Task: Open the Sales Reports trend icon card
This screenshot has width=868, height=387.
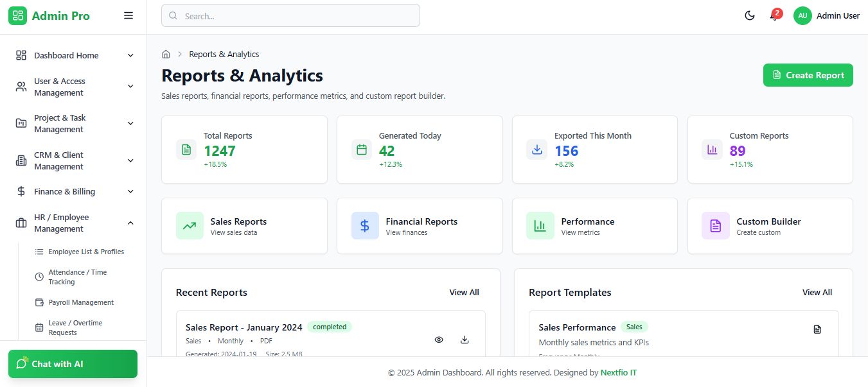Action: [x=190, y=226]
